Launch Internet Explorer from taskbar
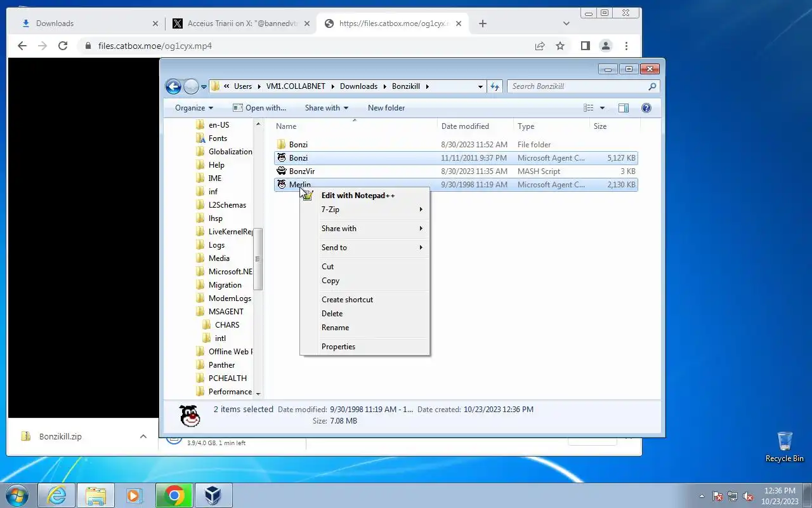The width and height of the screenshot is (812, 508). (x=56, y=495)
